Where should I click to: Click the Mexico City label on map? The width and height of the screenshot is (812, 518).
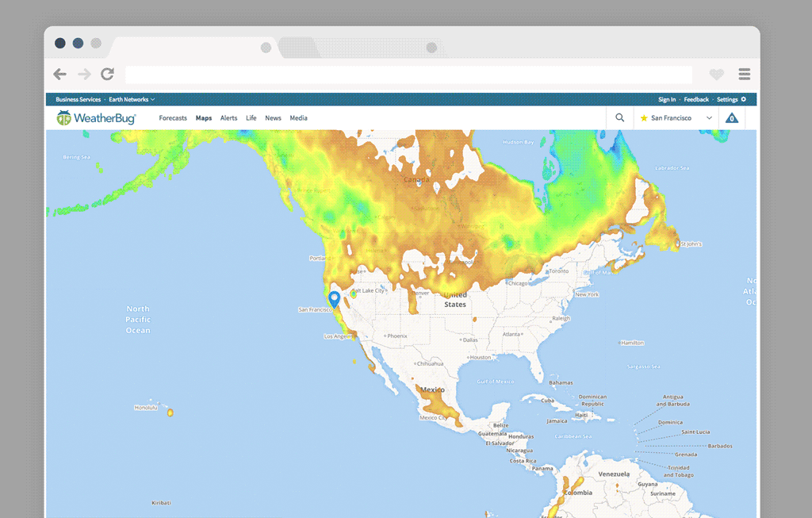point(432,417)
